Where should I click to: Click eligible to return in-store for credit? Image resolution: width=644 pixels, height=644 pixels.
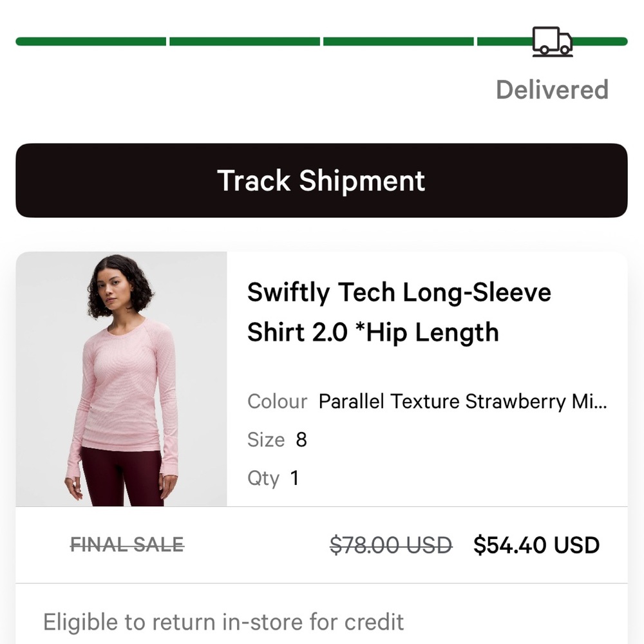pyautogui.click(x=222, y=621)
